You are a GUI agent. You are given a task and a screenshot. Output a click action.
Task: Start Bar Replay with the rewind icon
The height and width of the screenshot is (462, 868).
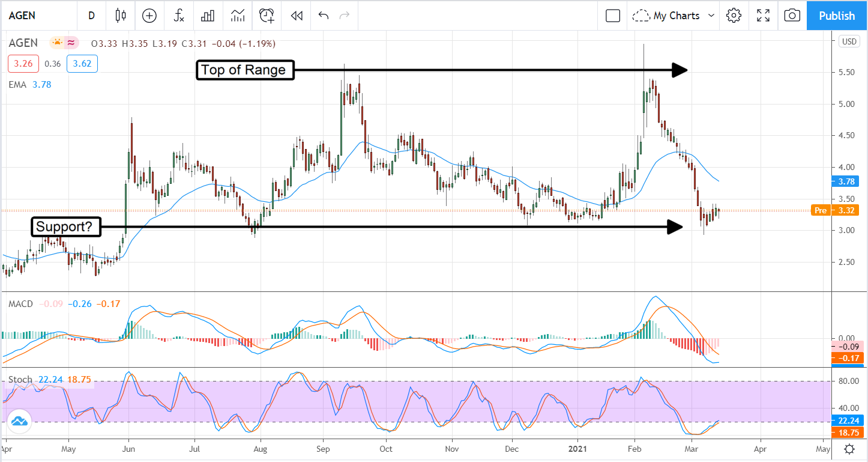pos(296,16)
